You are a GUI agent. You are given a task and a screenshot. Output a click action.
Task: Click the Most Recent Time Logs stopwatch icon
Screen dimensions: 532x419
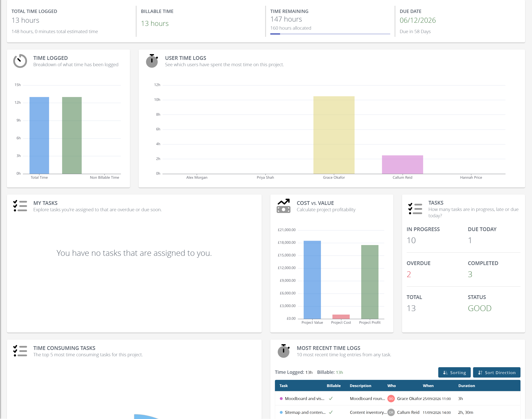point(284,351)
